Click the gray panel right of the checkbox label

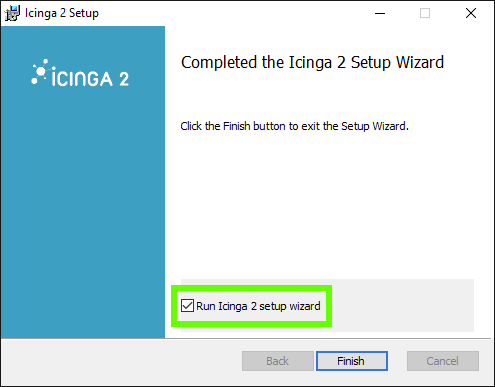(x=400, y=306)
